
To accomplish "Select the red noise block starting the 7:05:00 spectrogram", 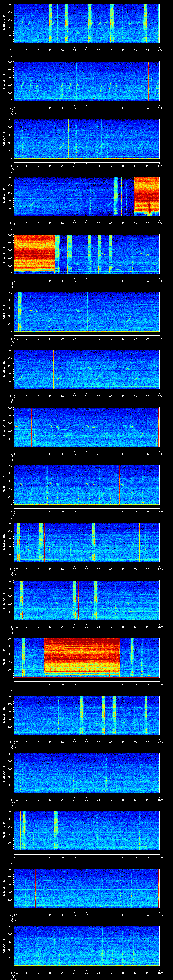I will (x=34, y=253).
